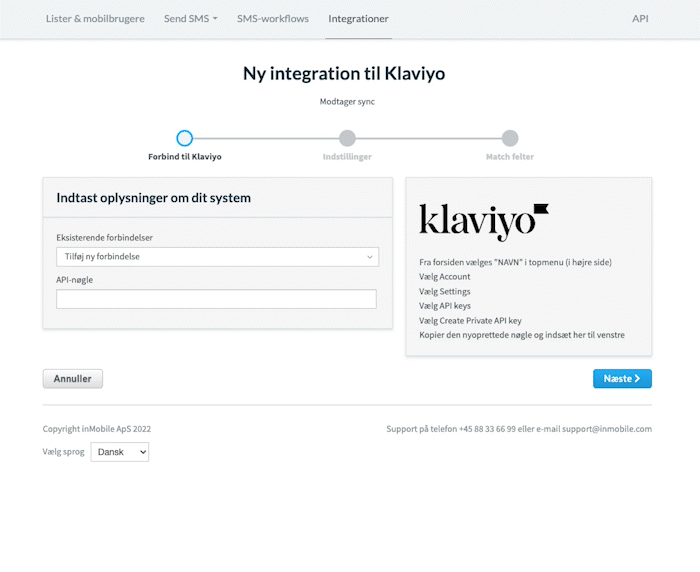Select the Integrationer menu item

pos(358,19)
